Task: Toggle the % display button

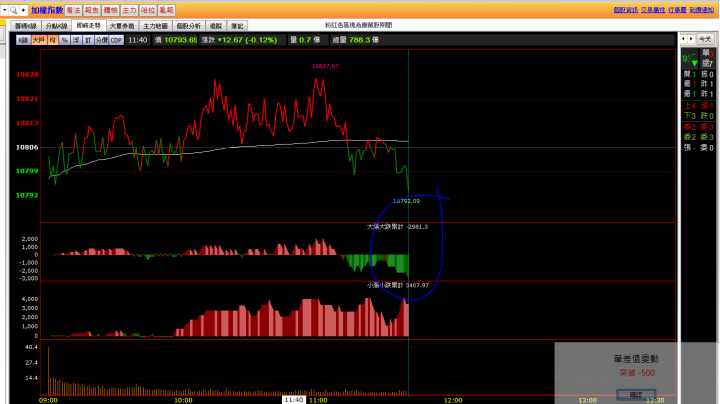Action: pyautogui.click(x=64, y=40)
